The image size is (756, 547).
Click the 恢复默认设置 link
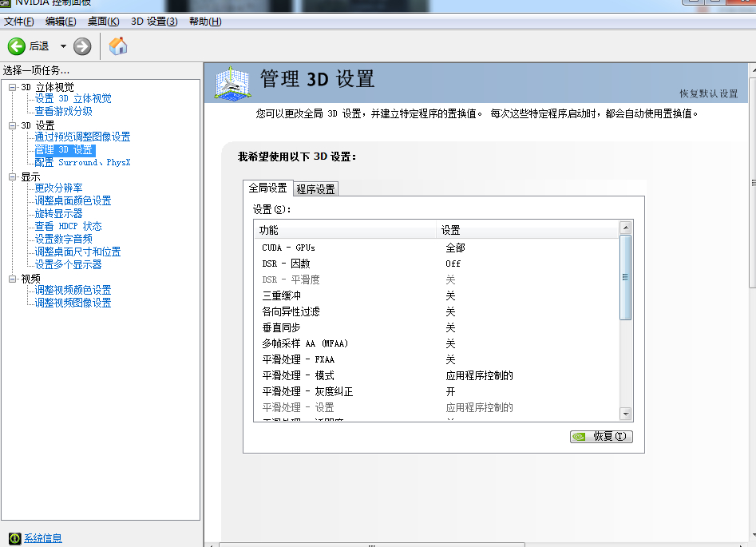pyautogui.click(x=709, y=93)
